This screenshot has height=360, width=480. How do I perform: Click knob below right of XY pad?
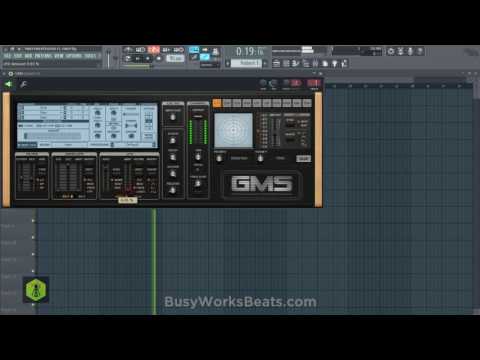pyautogui.click(x=261, y=159)
